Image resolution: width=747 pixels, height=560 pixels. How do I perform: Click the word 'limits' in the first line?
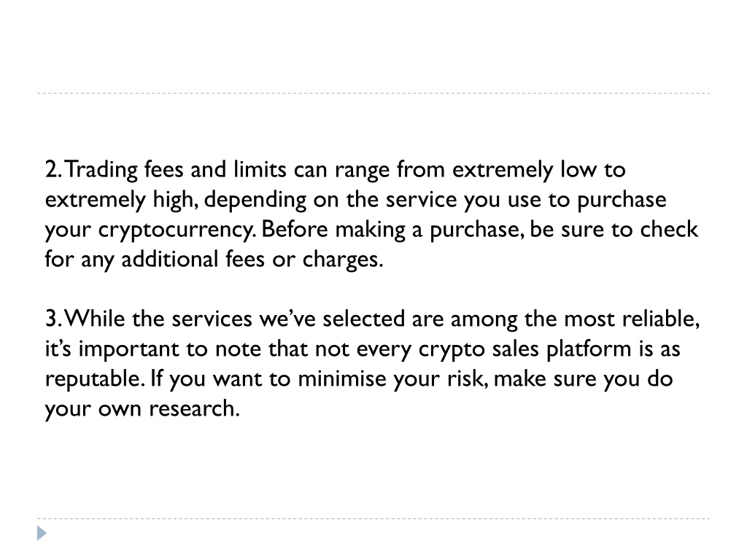point(260,170)
